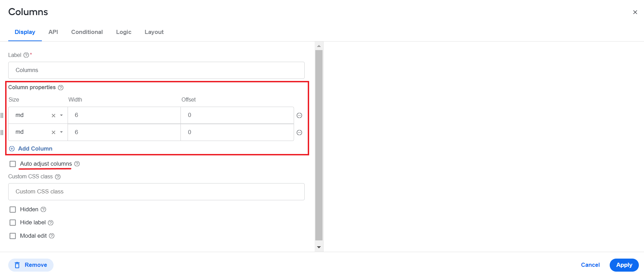Open the Layout tab
Viewport: 644px width, 273px height.
154,32
